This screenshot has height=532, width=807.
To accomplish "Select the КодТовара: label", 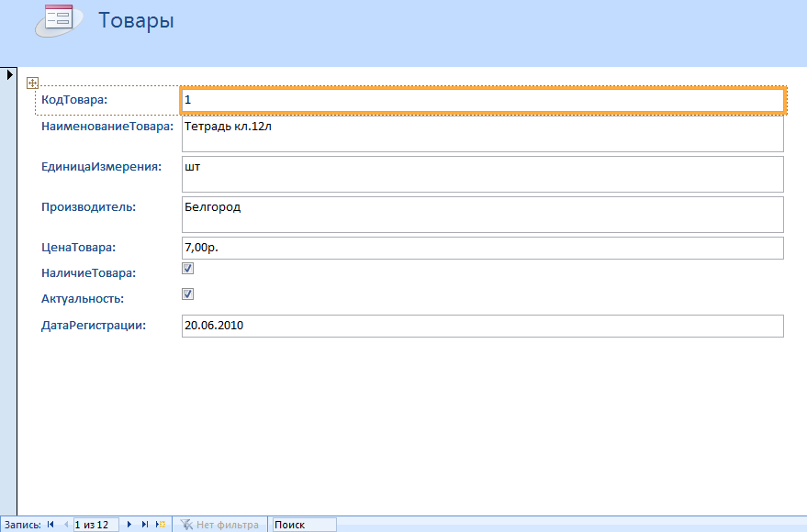I will [74, 100].
